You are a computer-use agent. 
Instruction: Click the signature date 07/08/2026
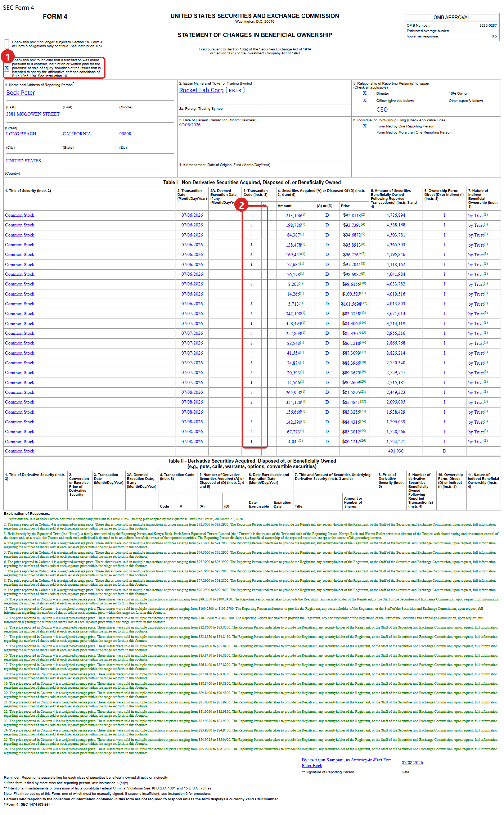(x=412, y=763)
